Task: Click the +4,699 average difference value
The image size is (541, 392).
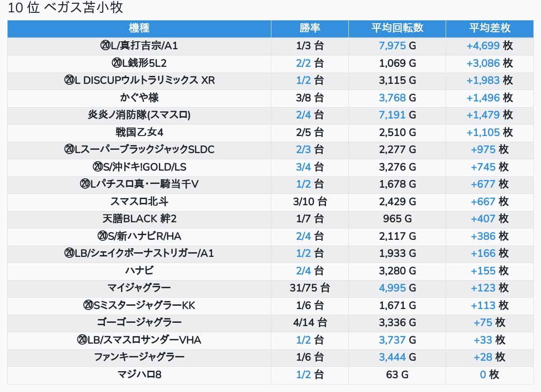Action: (x=483, y=46)
